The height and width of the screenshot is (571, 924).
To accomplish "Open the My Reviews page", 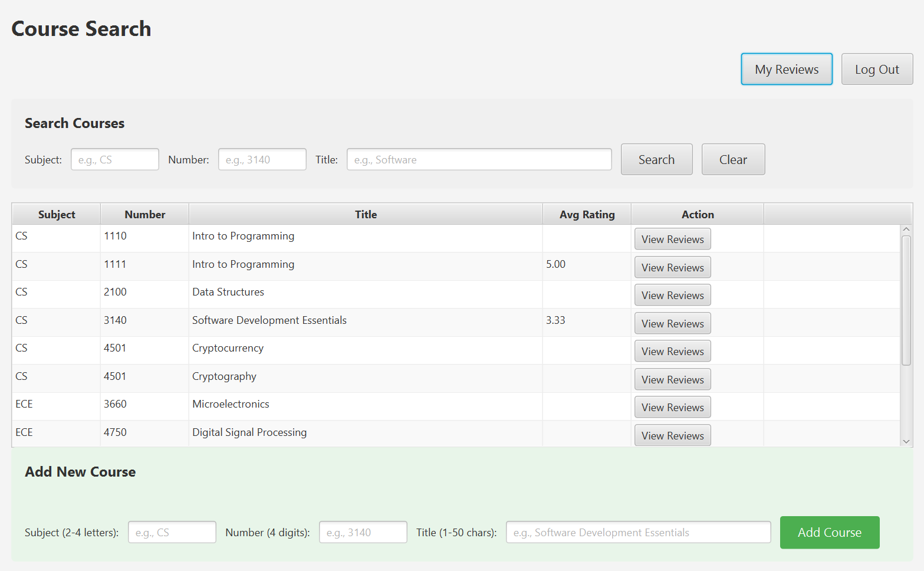I will 786,70.
